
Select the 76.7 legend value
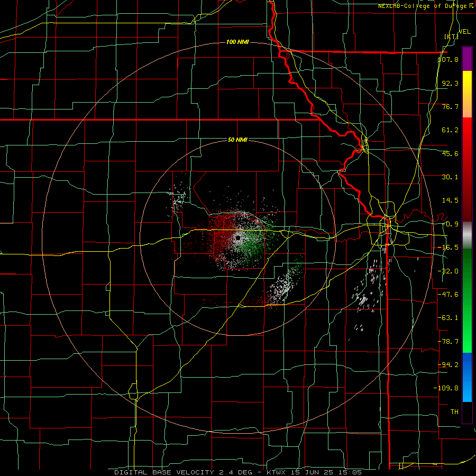450,106
